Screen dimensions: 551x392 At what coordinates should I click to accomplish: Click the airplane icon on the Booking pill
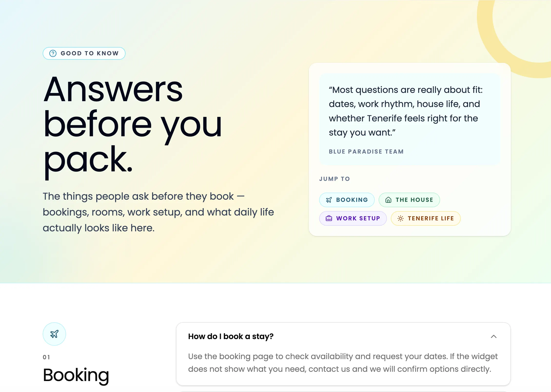[x=329, y=200]
